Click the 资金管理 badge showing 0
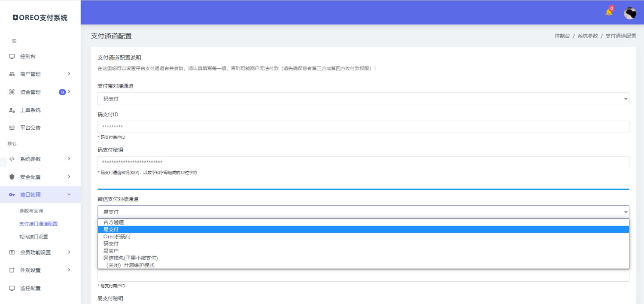 (x=62, y=92)
